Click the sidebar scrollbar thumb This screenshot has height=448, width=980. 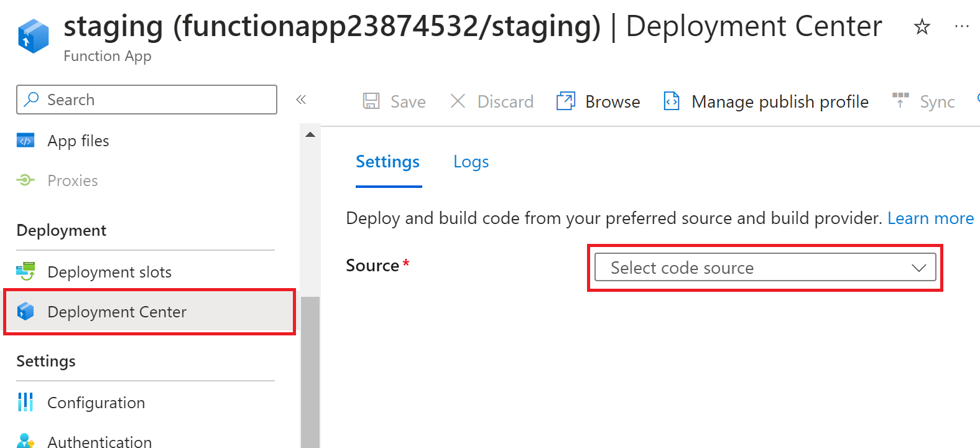point(310,372)
